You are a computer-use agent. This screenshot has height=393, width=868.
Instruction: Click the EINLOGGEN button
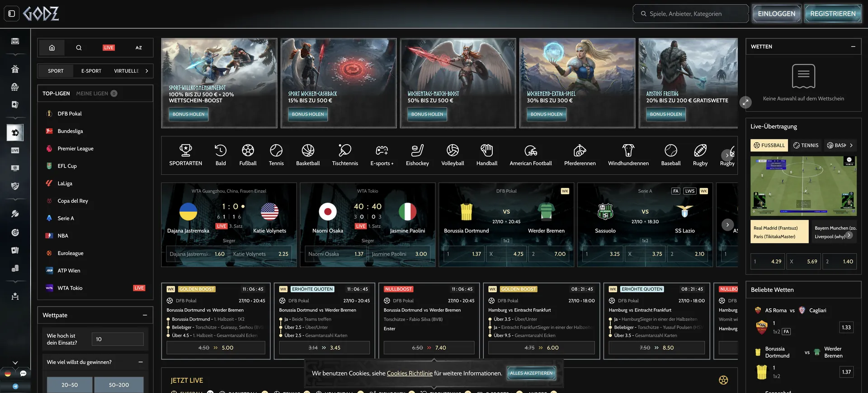point(777,14)
